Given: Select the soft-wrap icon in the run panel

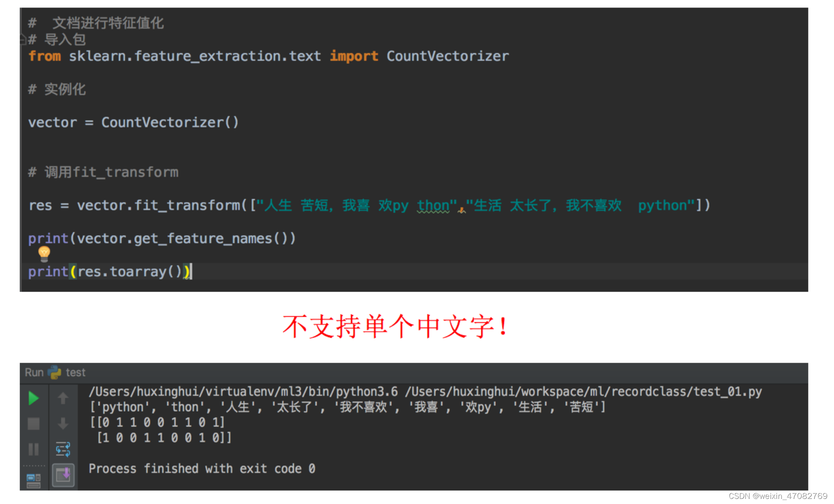Looking at the screenshot, I should (x=63, y=448).
